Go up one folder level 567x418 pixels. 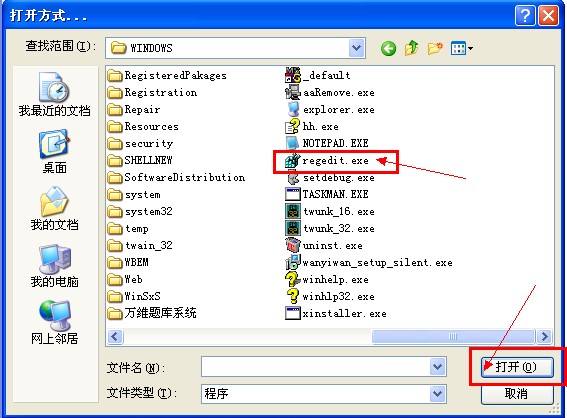[412, 48]
